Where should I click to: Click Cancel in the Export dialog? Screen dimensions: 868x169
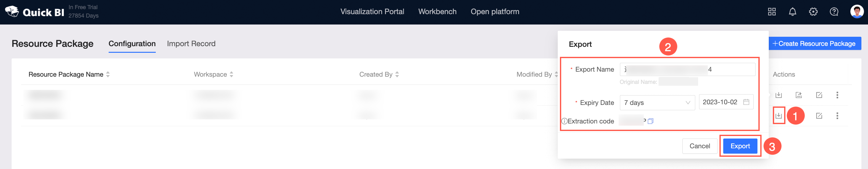(x=700, y=146)
